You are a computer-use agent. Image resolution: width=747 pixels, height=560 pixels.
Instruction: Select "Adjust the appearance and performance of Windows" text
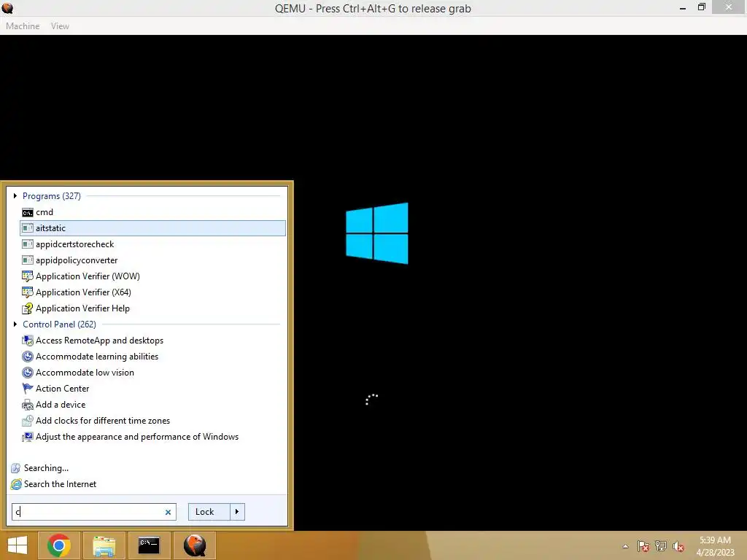click(137, 437)
